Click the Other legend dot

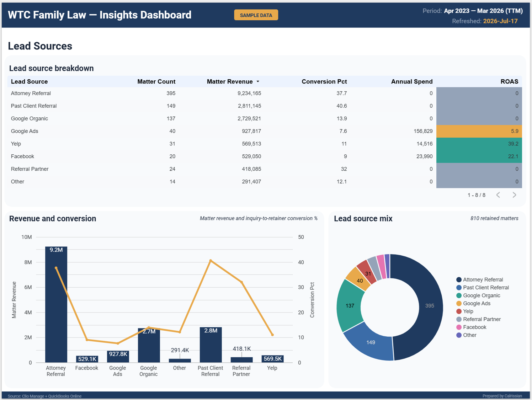coord(459,335)
